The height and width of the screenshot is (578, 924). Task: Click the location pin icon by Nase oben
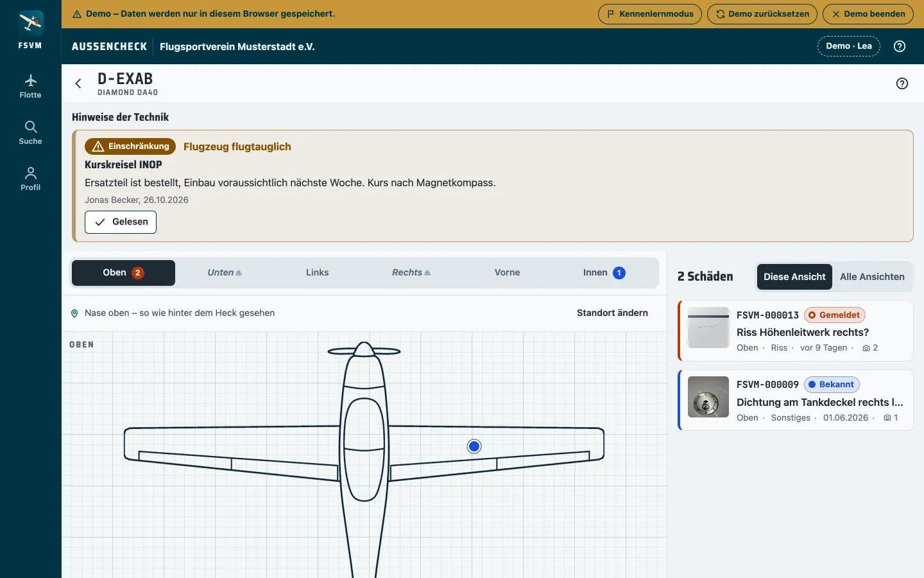tap(74, 313)
